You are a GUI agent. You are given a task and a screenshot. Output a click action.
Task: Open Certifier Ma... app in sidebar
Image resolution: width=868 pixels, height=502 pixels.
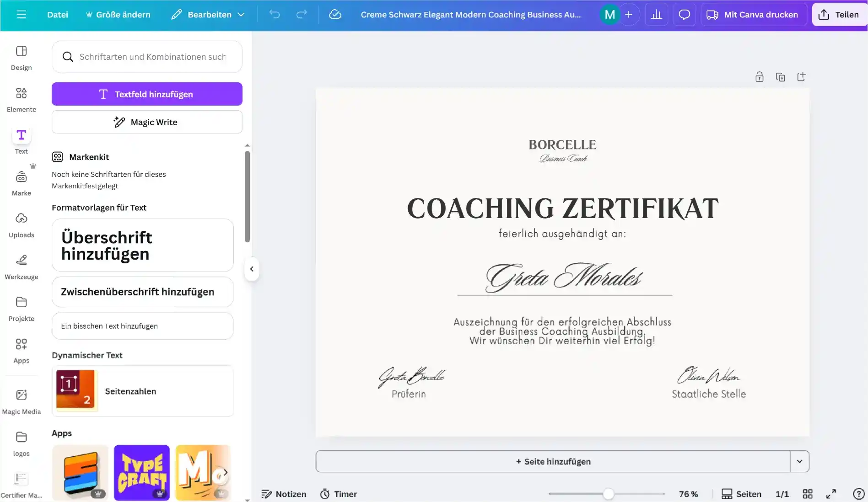[x=22, y=485]
